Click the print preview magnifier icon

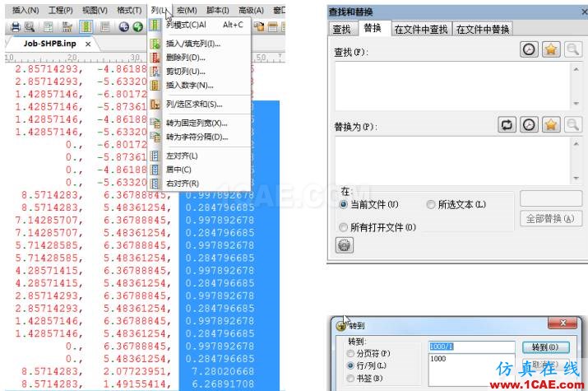coord(30,26)
